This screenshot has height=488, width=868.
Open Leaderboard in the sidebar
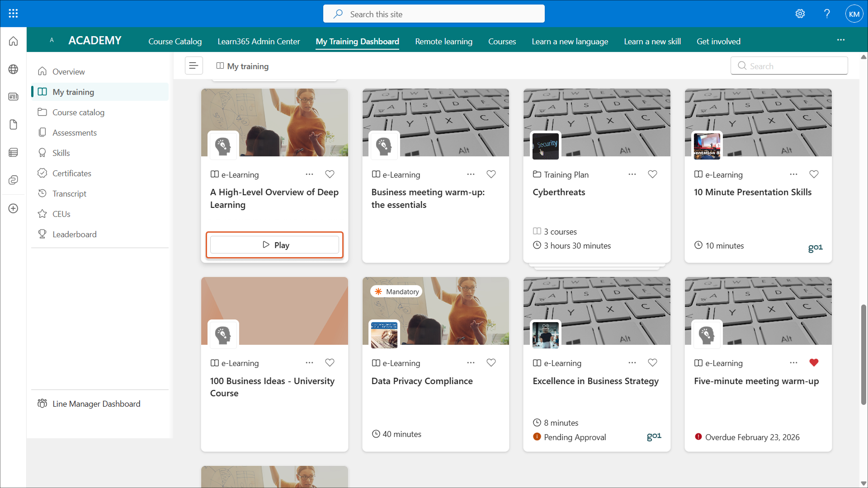click(100, 234)
